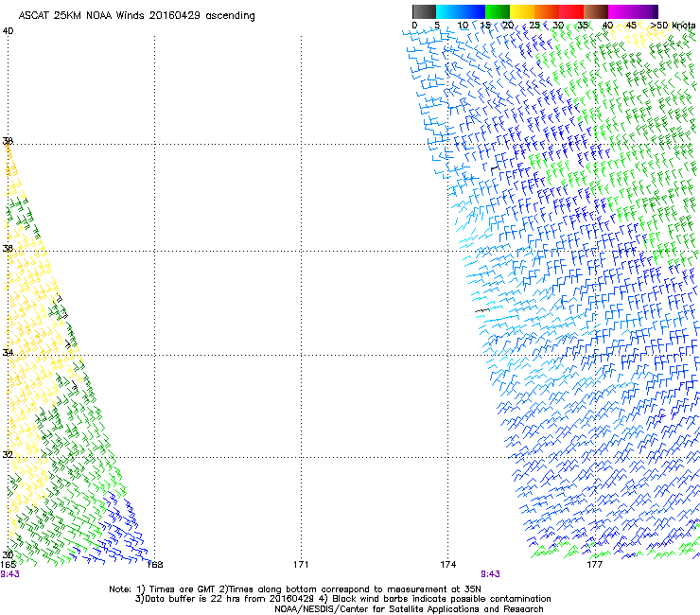Click the '>50 Knots' legend label
The height and width of the screenshot is (615, 700).
click(x=673, y=26)
